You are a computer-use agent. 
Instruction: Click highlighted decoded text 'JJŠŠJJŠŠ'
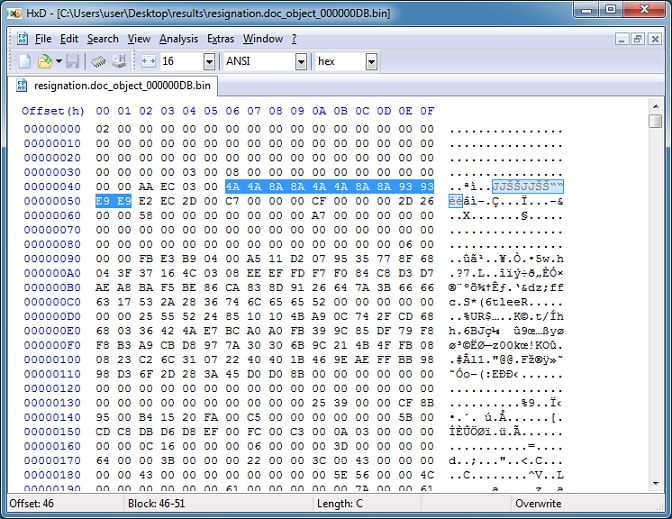point(520,187)
